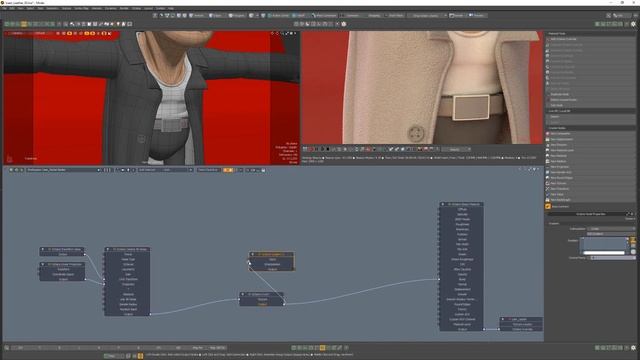Click the highlighted yellow icon in bottom timeline bar
This screenshot has width=640, height=360.
[x=322, y=348]
